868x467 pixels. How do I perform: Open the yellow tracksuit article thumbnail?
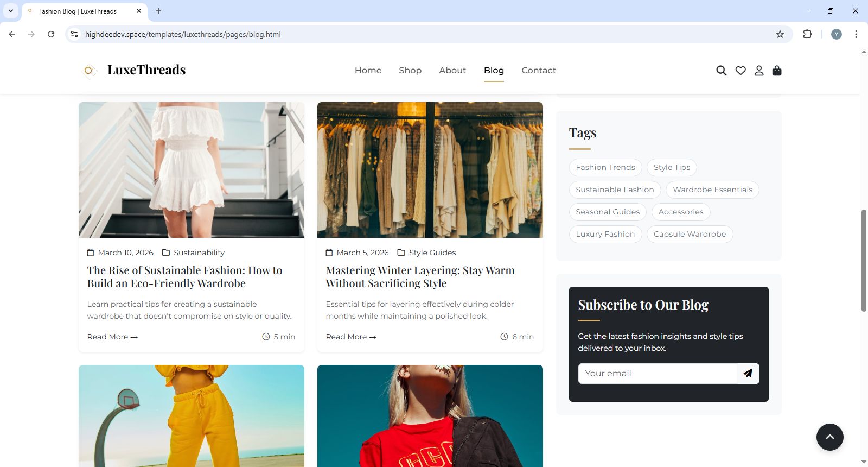[192, 416]
